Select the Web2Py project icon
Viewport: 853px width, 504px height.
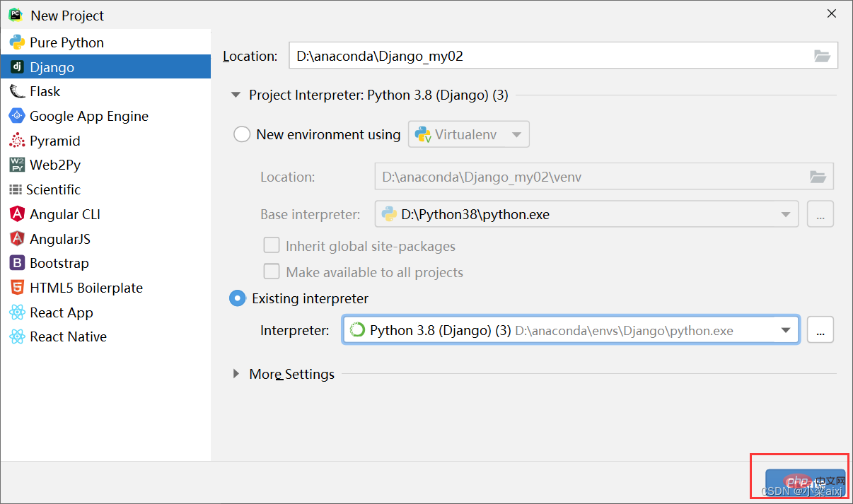pos(17,165)
